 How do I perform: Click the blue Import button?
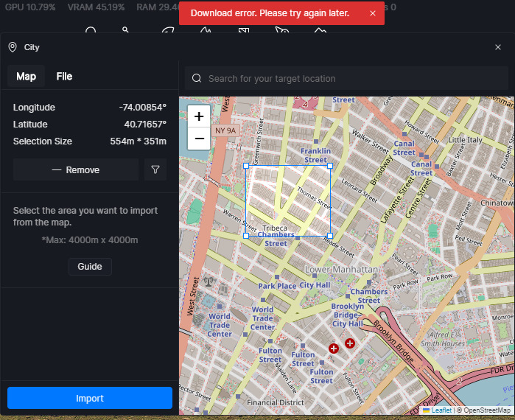point(90,398)
